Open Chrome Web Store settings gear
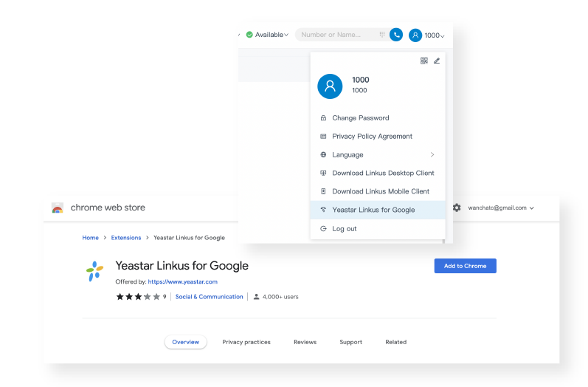This screenshot has width=588, height=387. click(x=457, y=208)
